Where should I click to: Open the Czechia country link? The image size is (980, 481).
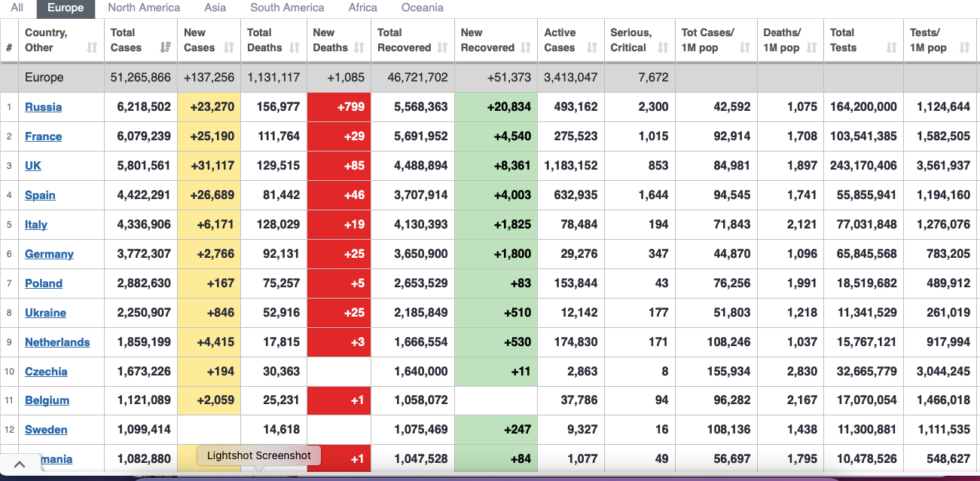click(46, 372)
